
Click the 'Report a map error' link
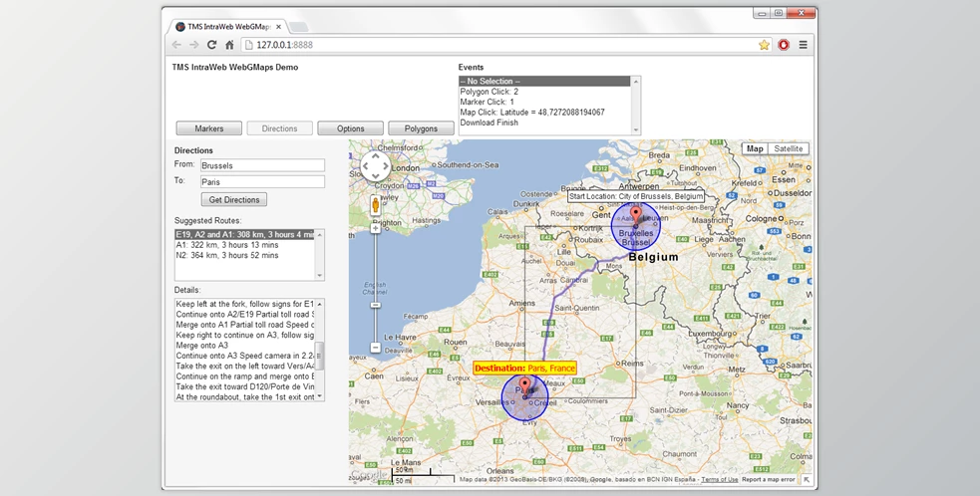tap(768, 480)
